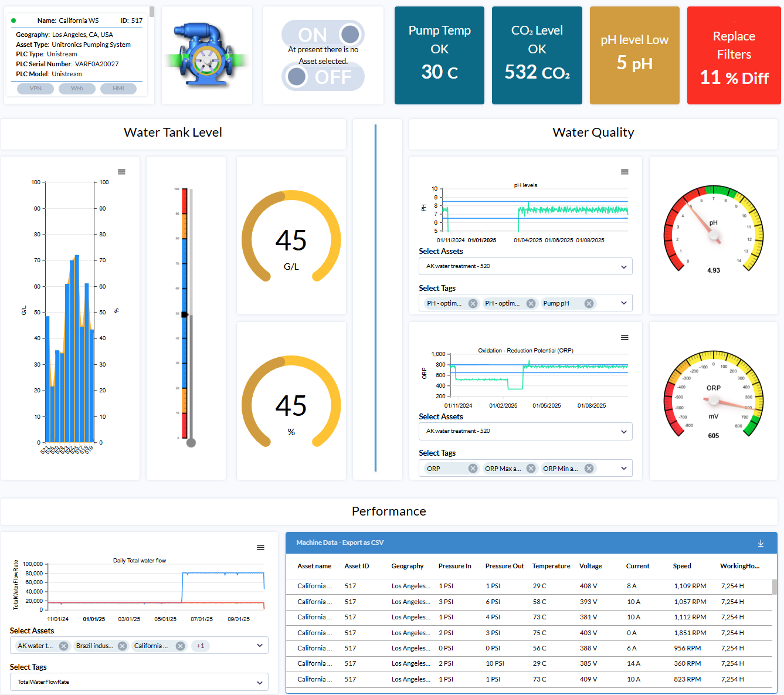The image size is (784, 695).
Task: Remove the ORP Max tag chip
Action: pos(531,468)
